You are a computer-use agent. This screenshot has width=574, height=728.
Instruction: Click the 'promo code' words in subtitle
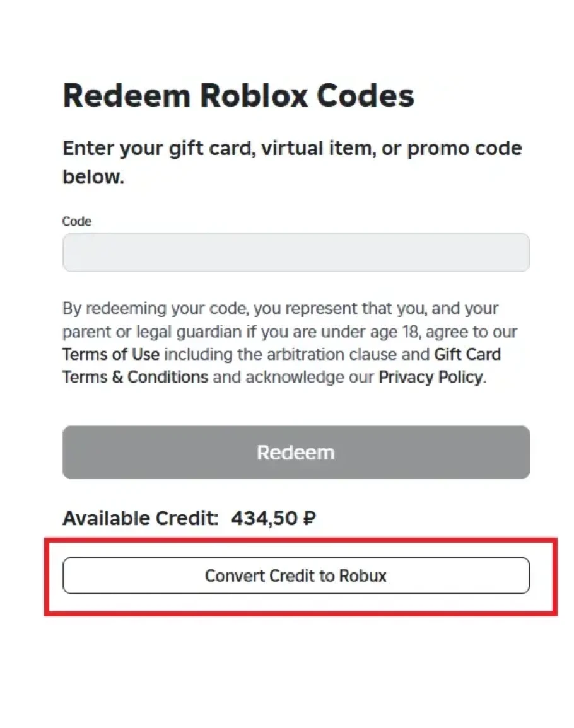coord(464,149)
